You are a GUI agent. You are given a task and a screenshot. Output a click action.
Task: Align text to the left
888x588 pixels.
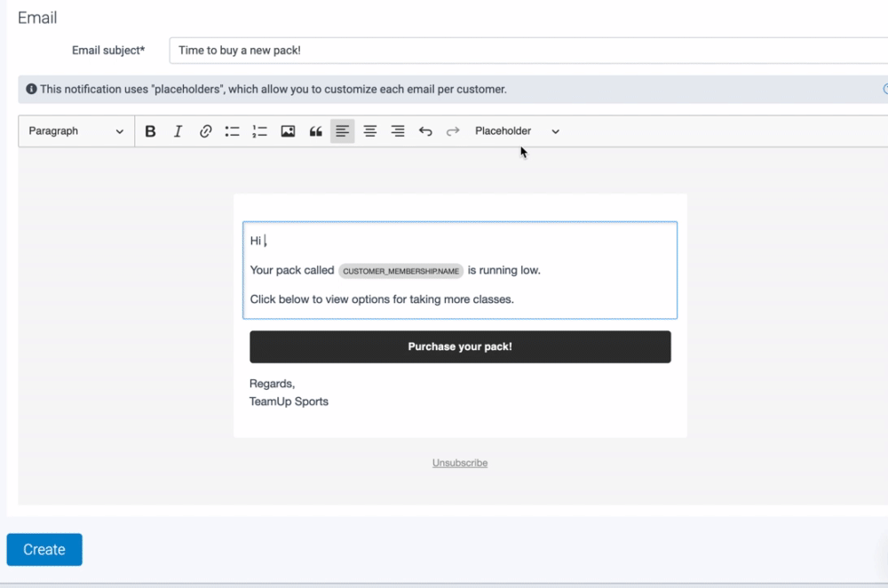[342, 131]
